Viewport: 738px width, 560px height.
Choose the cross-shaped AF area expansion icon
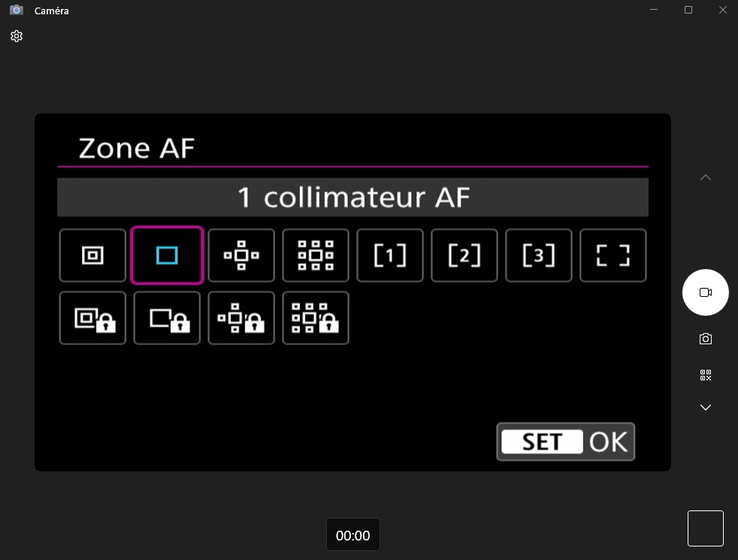tap(241, 256)
